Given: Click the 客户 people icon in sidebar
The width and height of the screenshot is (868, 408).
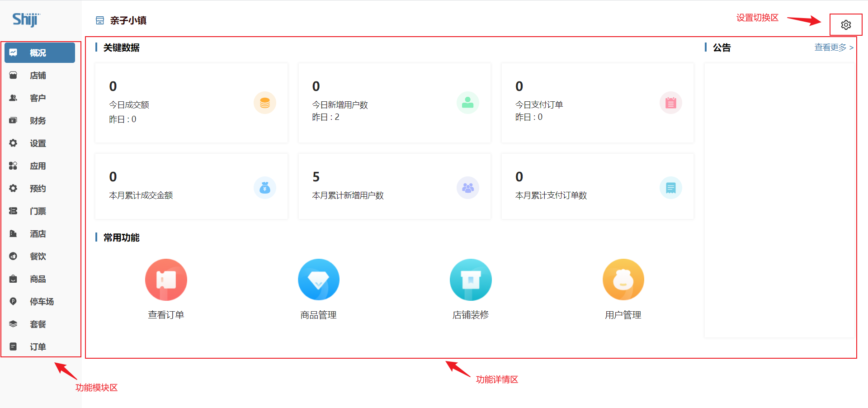Looking at the screenshot, I should click(x=13, y=98).
